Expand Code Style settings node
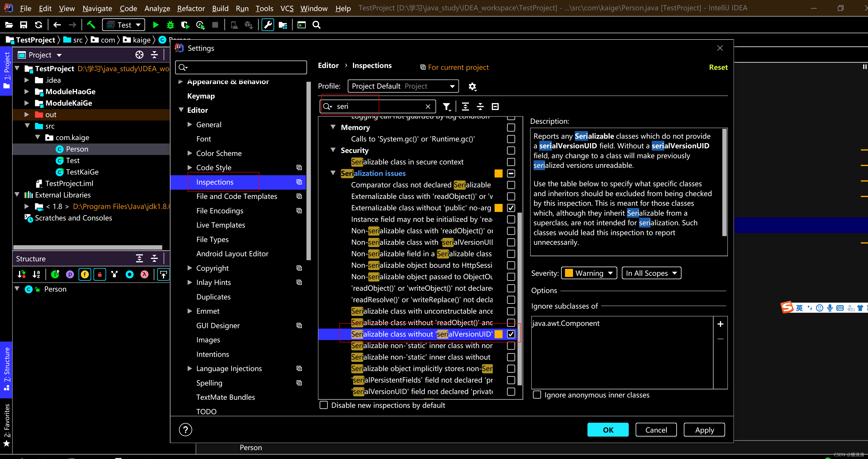Viewport: 868px width, 459px height. 190,168
